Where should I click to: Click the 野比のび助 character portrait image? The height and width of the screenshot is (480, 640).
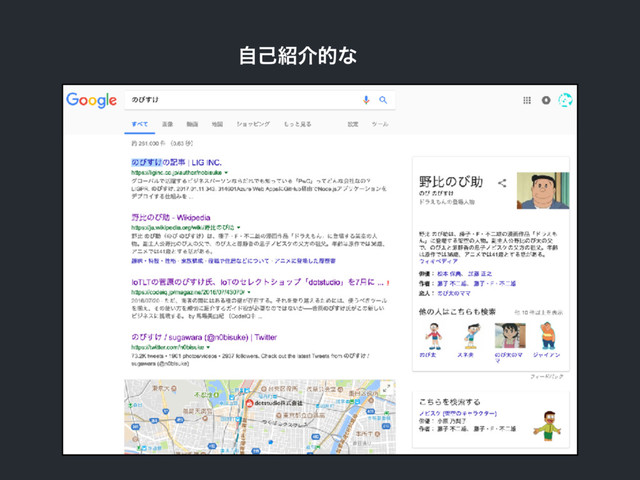tap(543, 191)
